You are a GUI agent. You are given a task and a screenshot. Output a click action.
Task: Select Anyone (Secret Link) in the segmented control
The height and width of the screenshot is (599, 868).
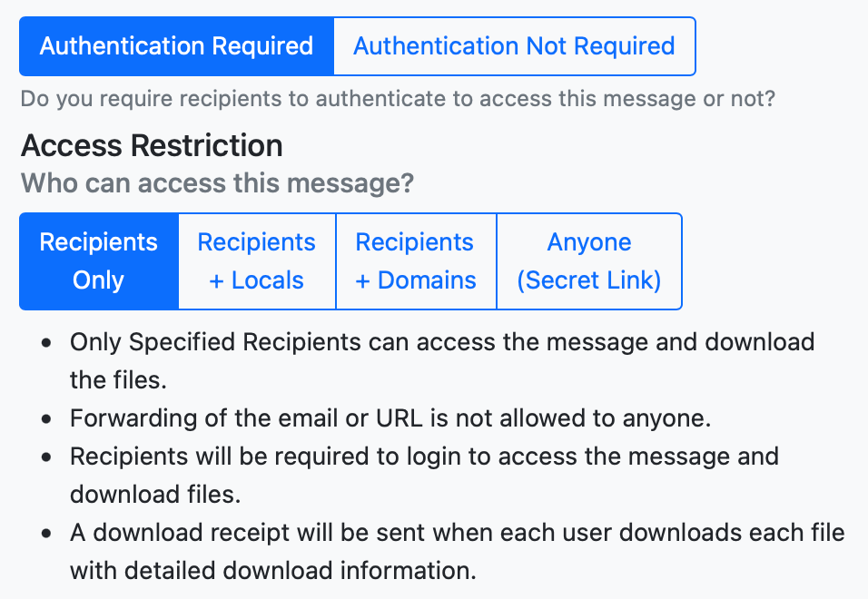[x=588, y=261]
